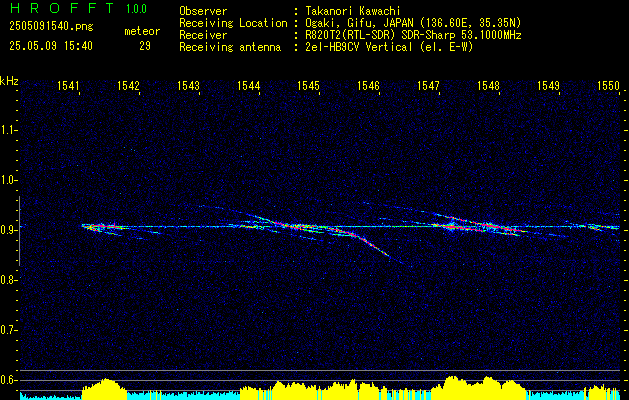Click the 1.1 kHz axis label
This screenshot has width=629, height=400.
click(8, 130)
